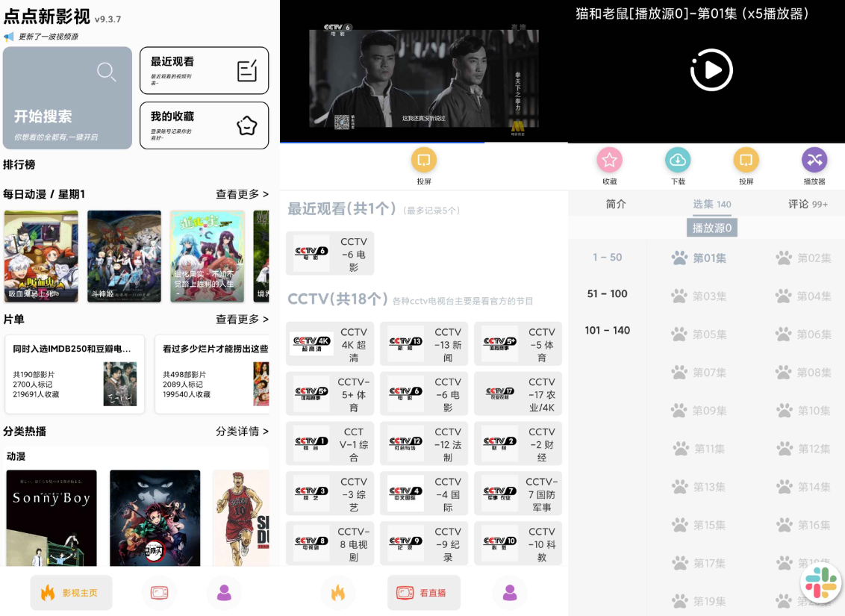
Task: Click the 我的收藏 card
Action: 204,125
